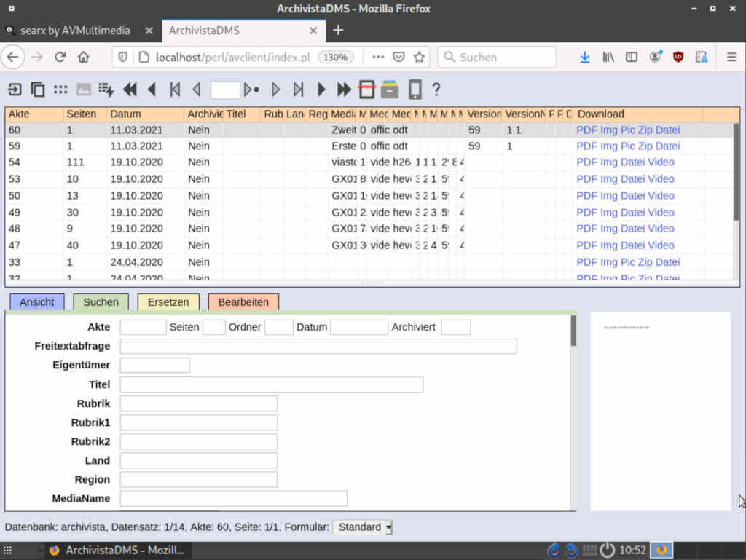This screenshot has width=746, height=560.
Task: Open the taskbar applications grid menu
Action: (x=7, y=551)
